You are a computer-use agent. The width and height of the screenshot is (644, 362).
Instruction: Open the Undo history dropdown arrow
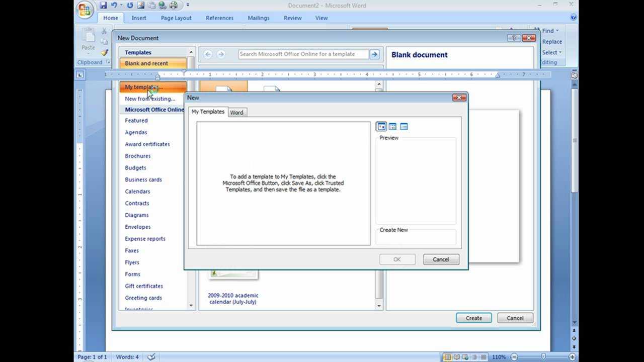pyautogui.click(x=121, y=6)
